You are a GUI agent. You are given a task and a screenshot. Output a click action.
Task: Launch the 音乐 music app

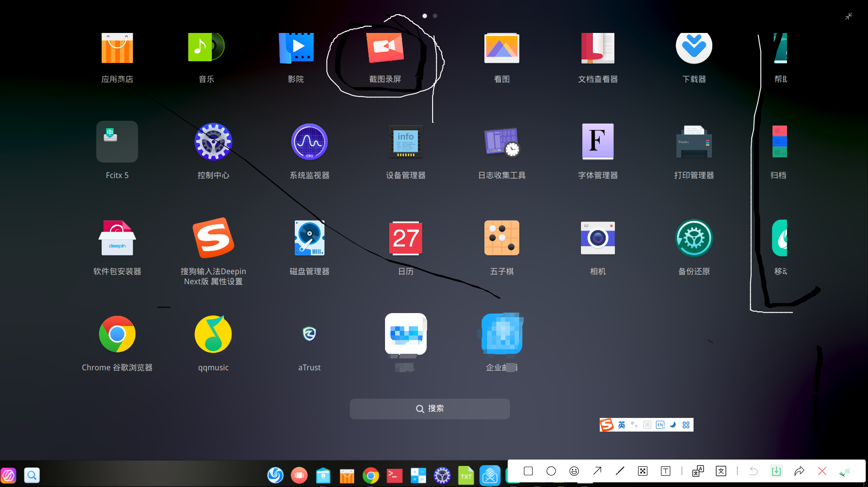206,47
